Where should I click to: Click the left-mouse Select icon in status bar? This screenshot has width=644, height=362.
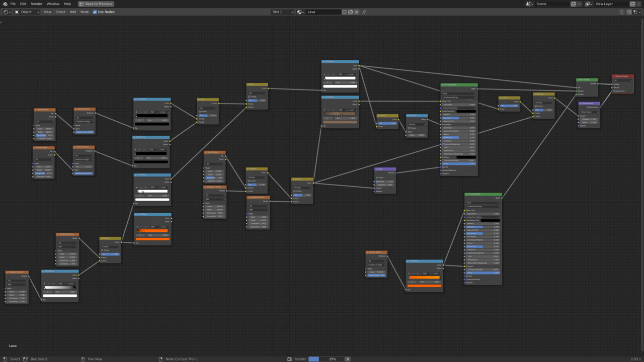[x=5, y=359]
